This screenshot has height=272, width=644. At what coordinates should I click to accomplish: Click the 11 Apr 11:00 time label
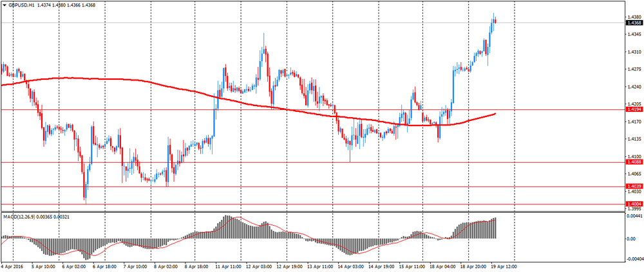coord(230,266)
